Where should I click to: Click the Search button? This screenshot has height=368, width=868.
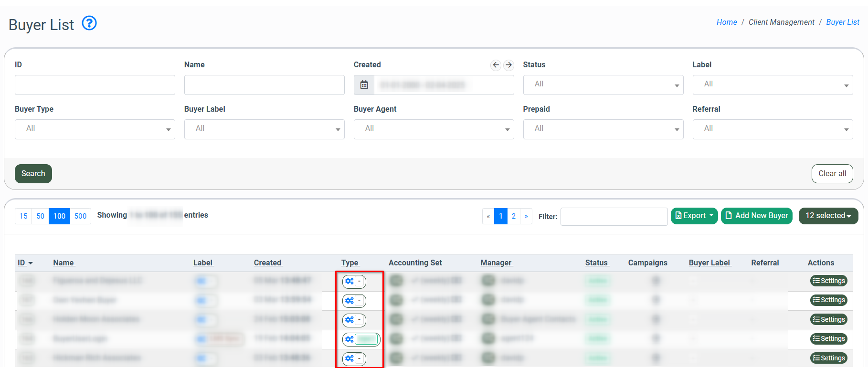(x=33, y=174)
